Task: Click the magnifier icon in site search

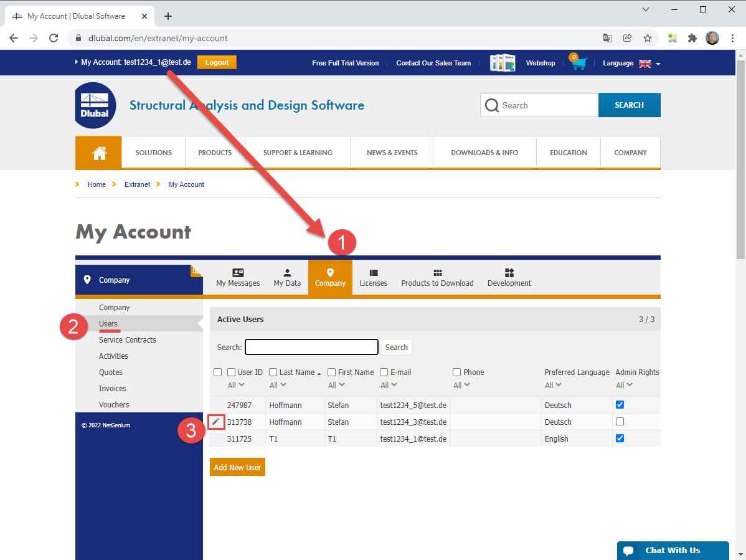Action: [x=491, y=105]
